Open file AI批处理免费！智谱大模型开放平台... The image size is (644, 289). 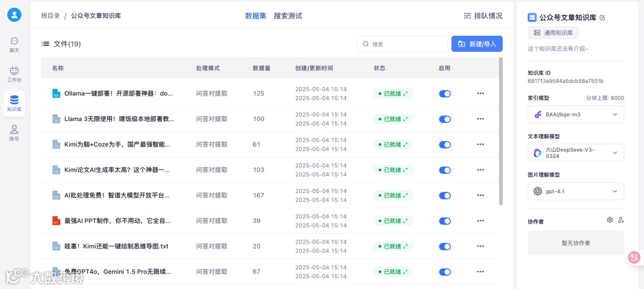point(117,195)
